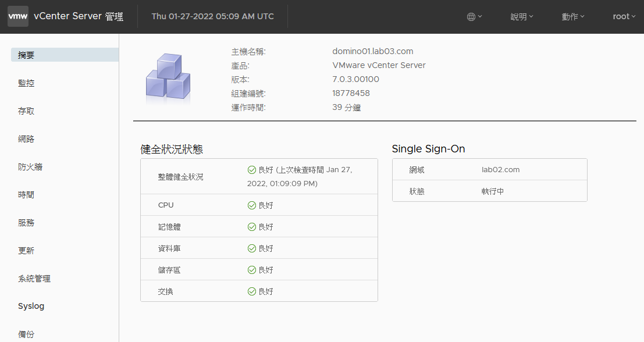Image resolution: width=644 pixels, height=342 pixels.
Task: Expand the 說明 help dropdown
Action: coord(522,17)
